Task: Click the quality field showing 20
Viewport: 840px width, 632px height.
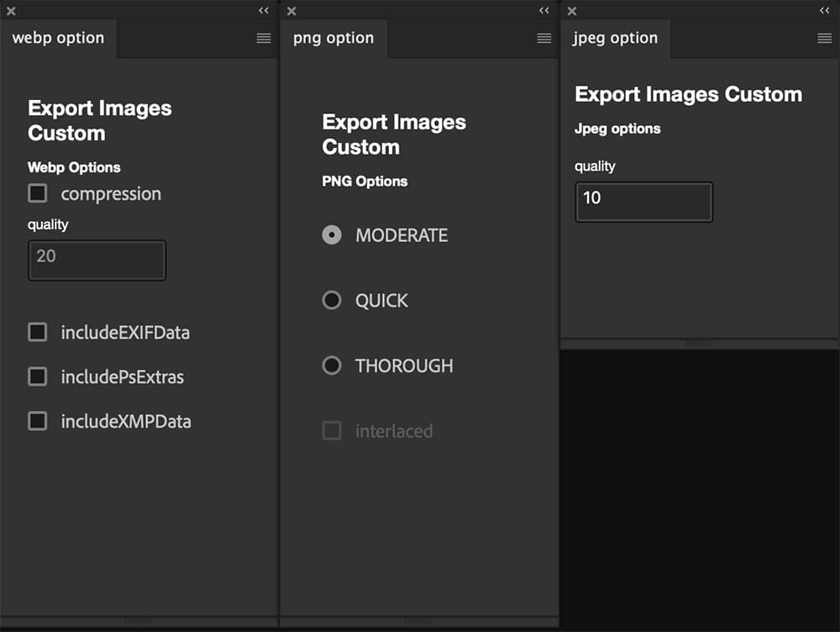Action: click(x=97, y=261)
